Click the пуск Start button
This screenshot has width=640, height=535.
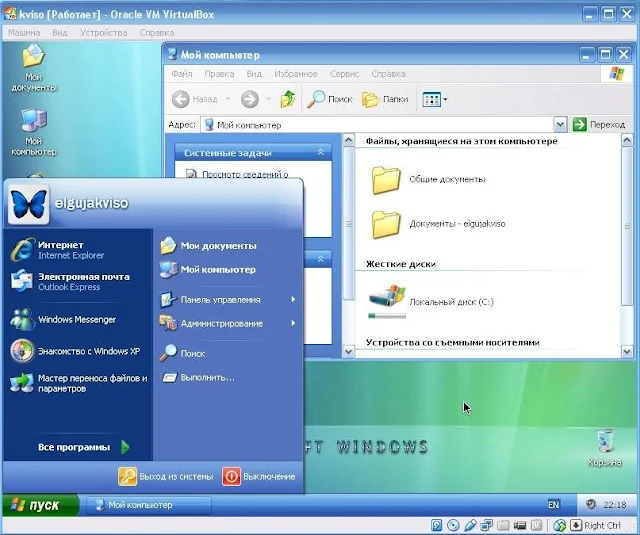tap(40, 505)
